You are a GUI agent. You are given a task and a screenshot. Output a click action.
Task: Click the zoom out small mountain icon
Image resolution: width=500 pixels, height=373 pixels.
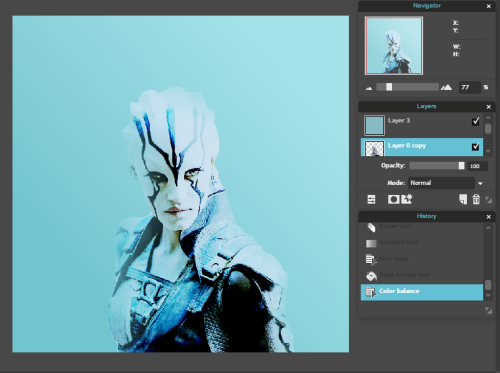(369, 88)
